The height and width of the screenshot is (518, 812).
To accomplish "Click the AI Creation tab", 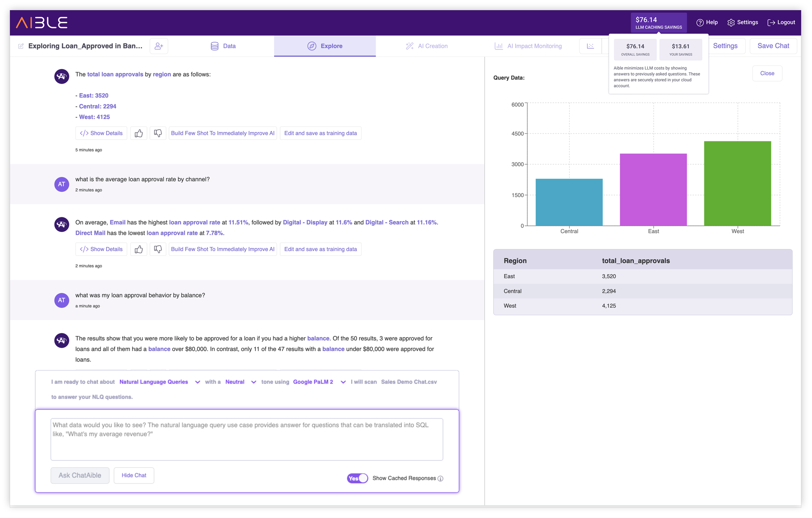I will tap(432, 46).
